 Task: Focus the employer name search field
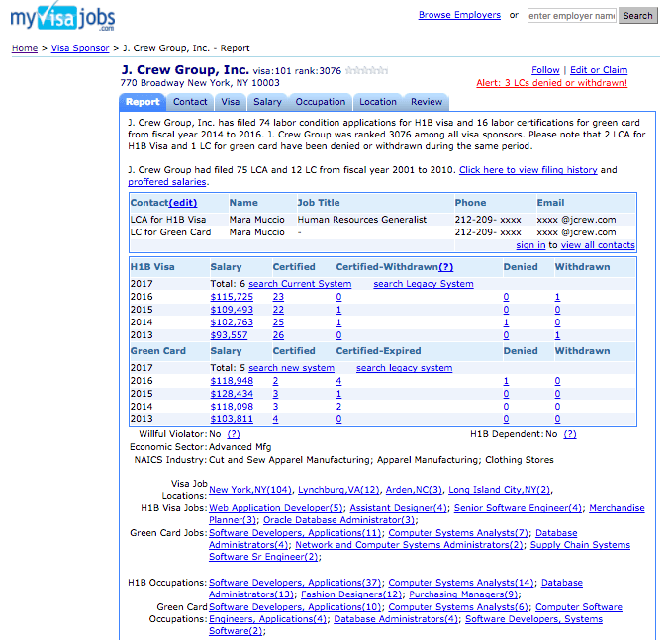coord(572,16)
